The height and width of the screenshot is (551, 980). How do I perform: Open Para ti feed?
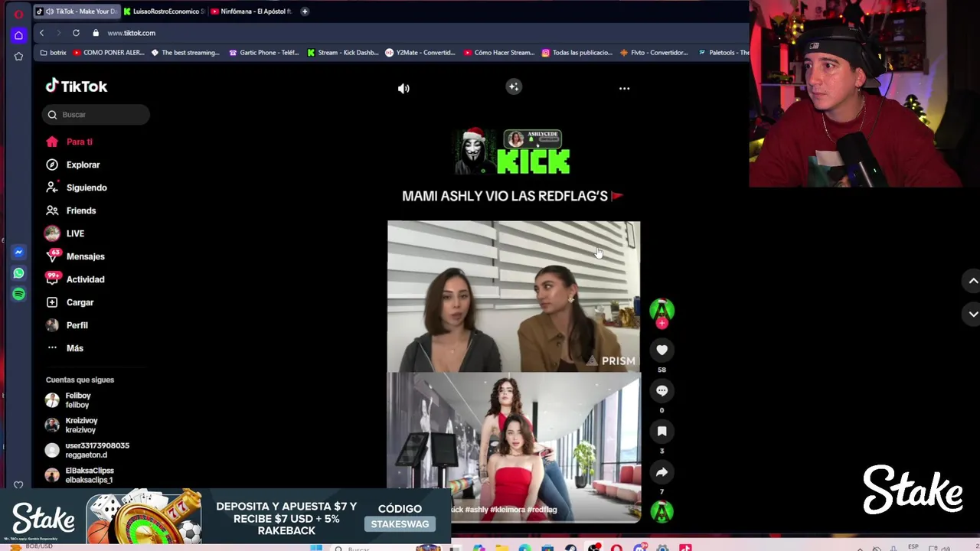pyautogui.click(x=69, y=142)
